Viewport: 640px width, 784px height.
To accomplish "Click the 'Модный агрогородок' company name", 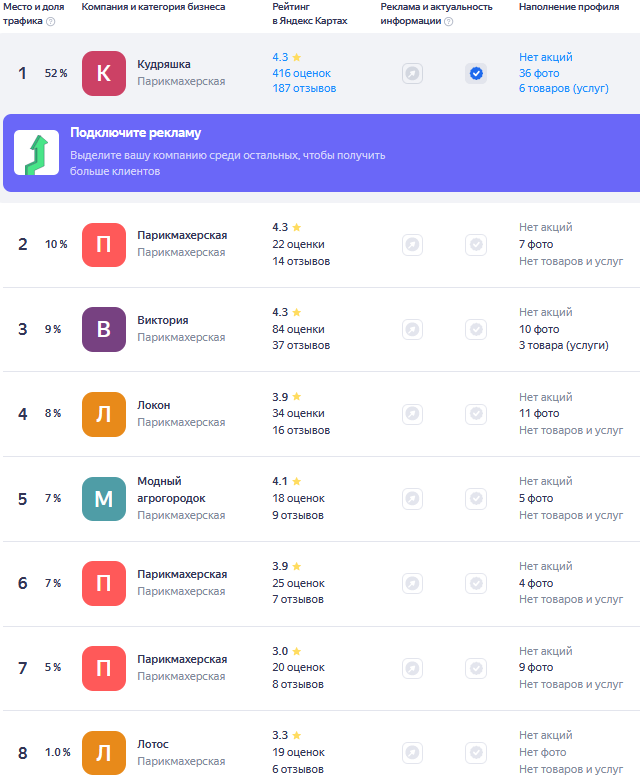I will (172, 490).
